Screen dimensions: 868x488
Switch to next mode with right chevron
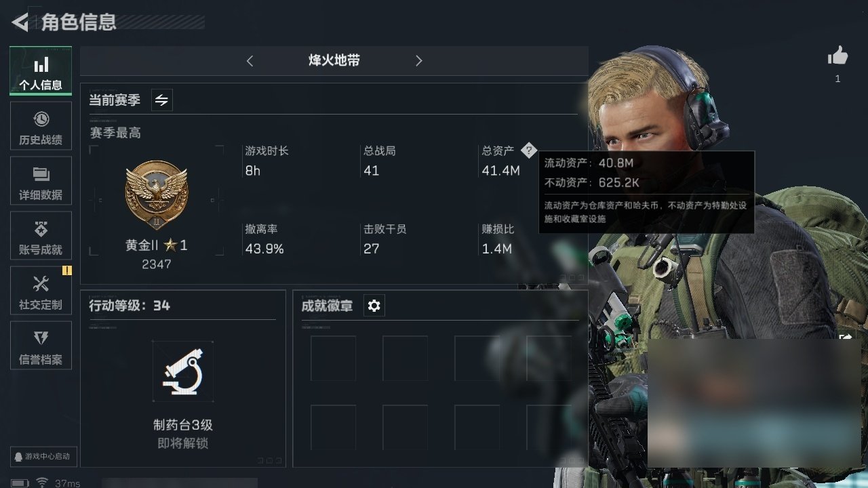(418, 61)
